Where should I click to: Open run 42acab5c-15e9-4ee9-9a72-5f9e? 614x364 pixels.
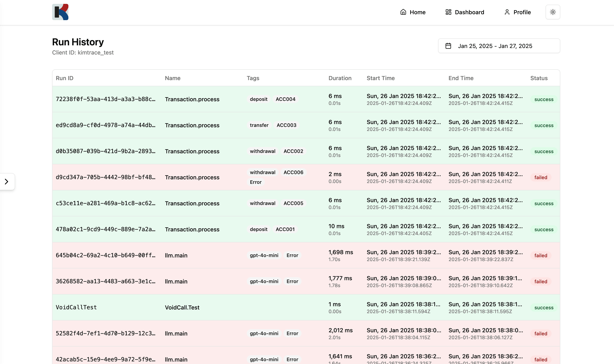pyautogui.click(x=106, y=359)
